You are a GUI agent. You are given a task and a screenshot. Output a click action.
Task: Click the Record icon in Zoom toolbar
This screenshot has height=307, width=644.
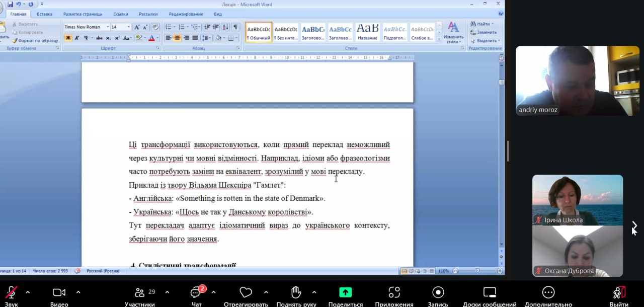(438, 292)
